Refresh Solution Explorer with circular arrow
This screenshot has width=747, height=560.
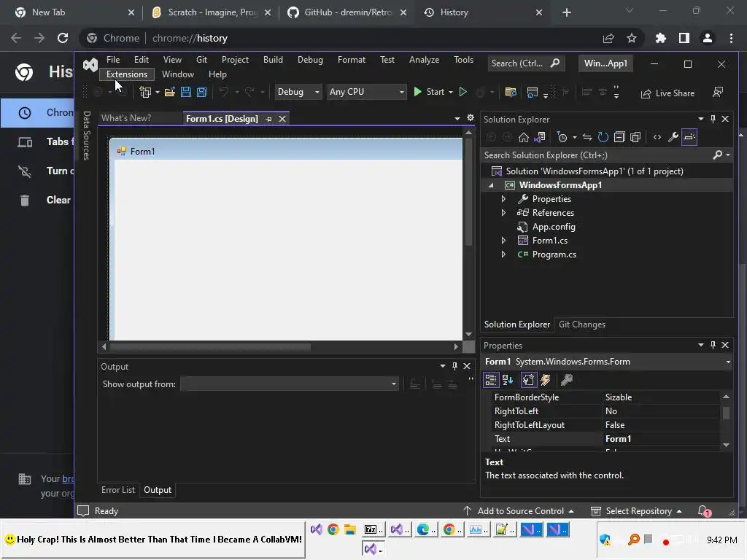click(603, 138)
